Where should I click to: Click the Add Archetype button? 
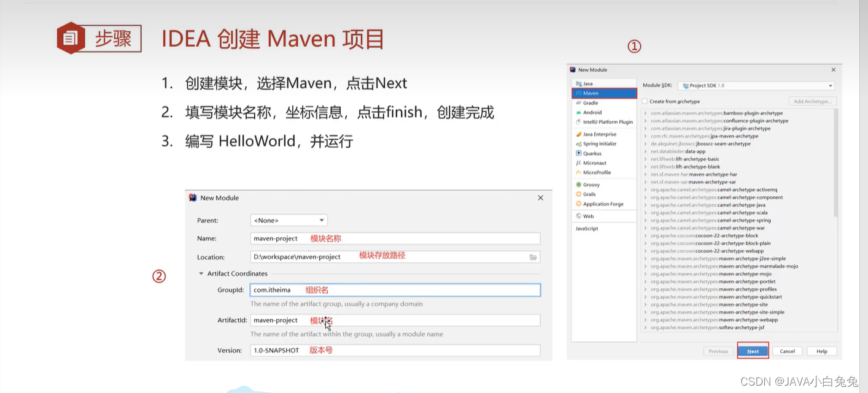812,101
